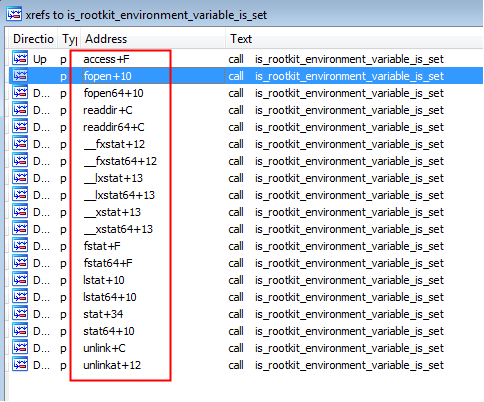Image resolution: width=484 pixels, height=402 pixels.
Task: Select the __lxstat+13 address entry
Action: click(113, 178)
